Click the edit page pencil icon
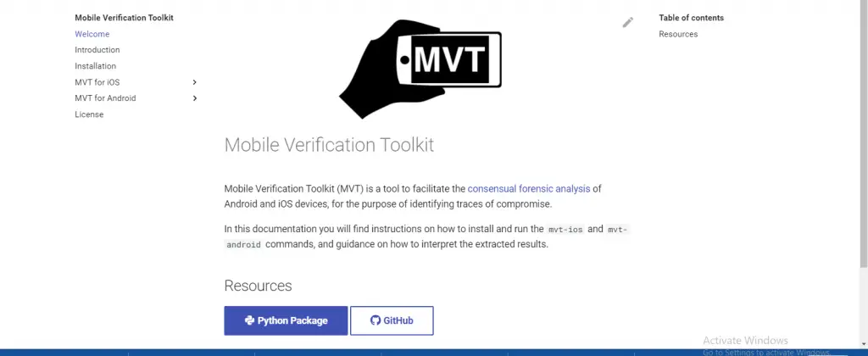Viewport: 868px width, 356px height. point(627,22)
